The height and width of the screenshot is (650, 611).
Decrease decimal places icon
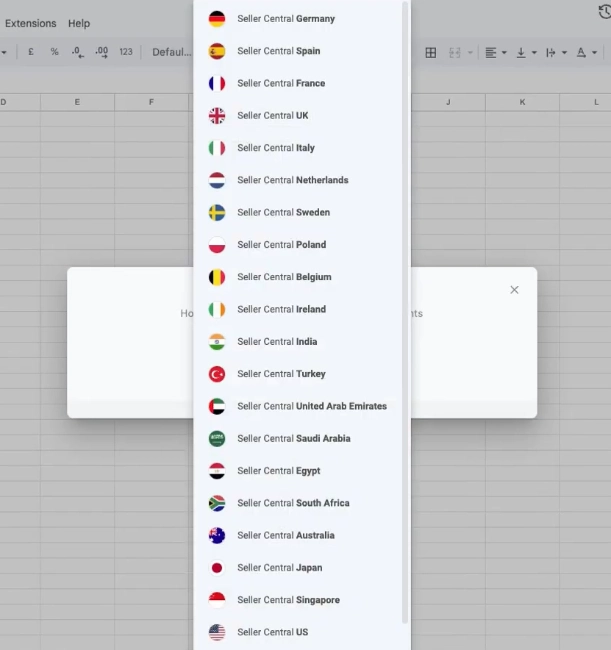pyautogui.click(x=78, y=52)
